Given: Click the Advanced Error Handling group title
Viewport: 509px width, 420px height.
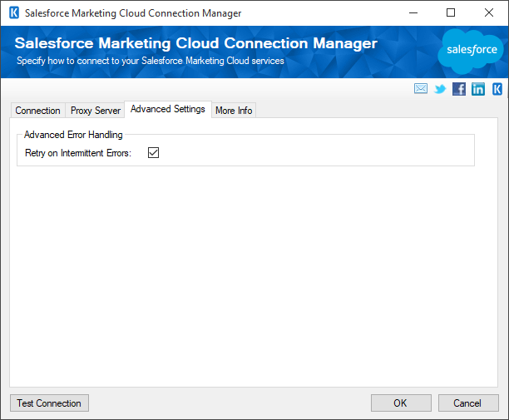Looking at the screenshot, I should [73, 135].
